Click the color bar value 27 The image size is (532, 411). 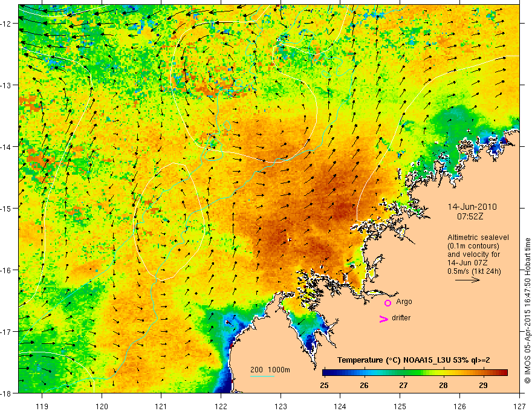[403, 385]
